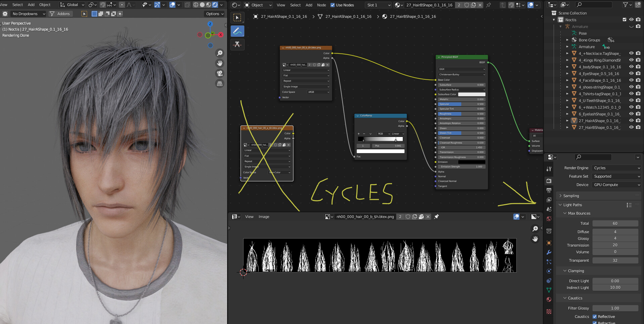Hide 27_HairAShape object via eye icon
The height and width of the screenshot is (324, 644).
[x=631, y=121]
